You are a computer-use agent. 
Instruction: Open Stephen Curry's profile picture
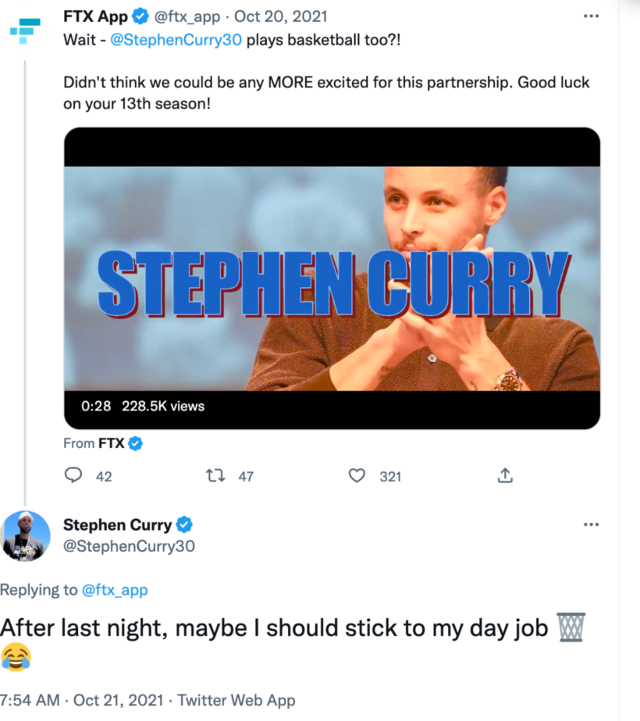26,536
